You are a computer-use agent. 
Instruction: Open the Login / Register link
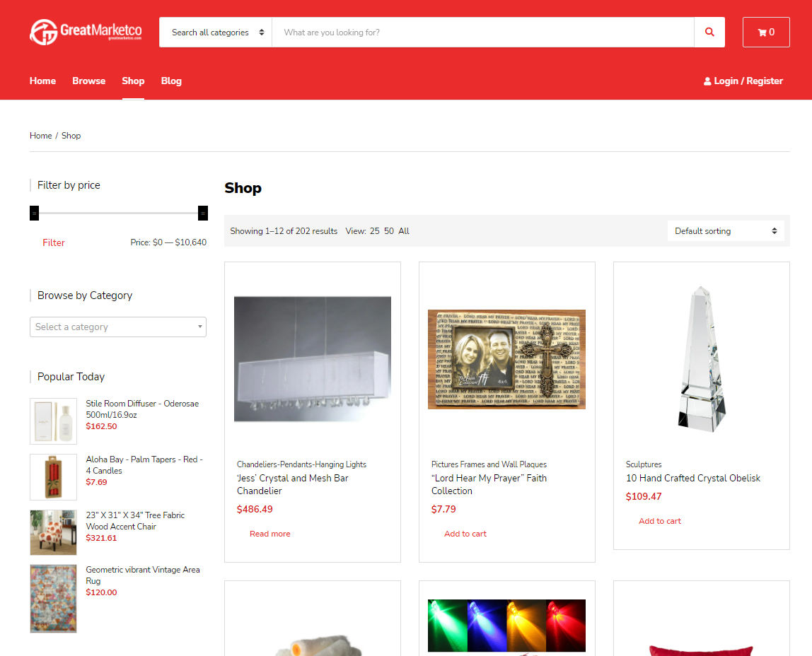[x=743, y=81]
